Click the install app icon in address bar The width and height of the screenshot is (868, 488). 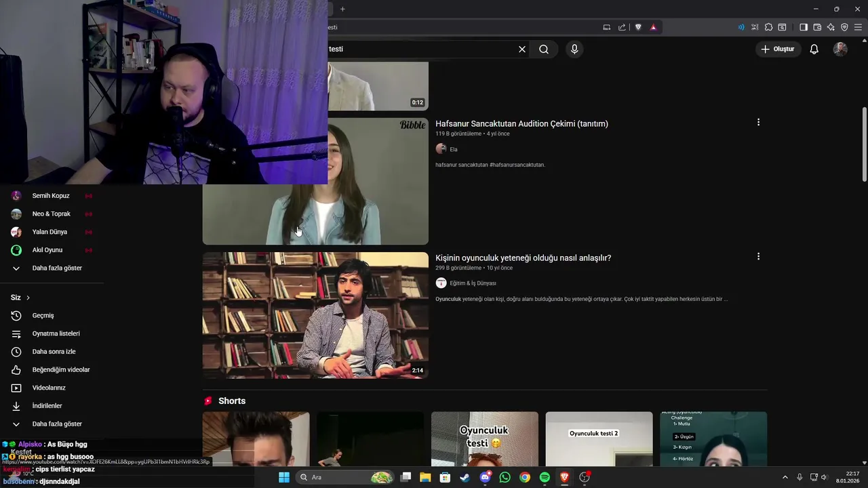pyautogui.click(x=607, y=27)
